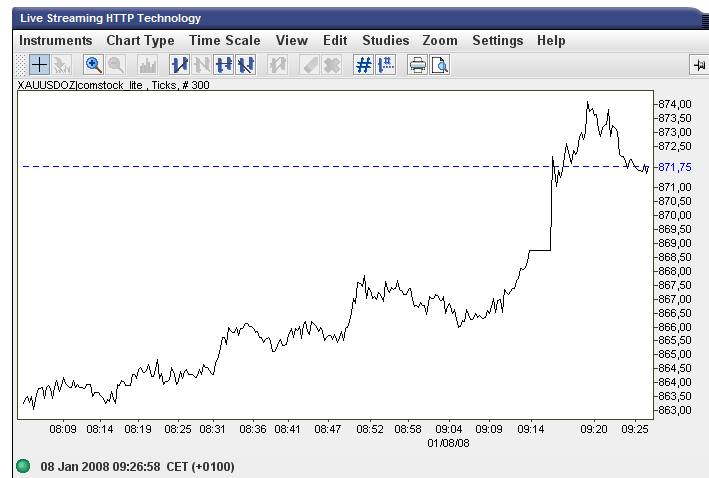
Task: Click the printer icon
Action: click(417, 65)
